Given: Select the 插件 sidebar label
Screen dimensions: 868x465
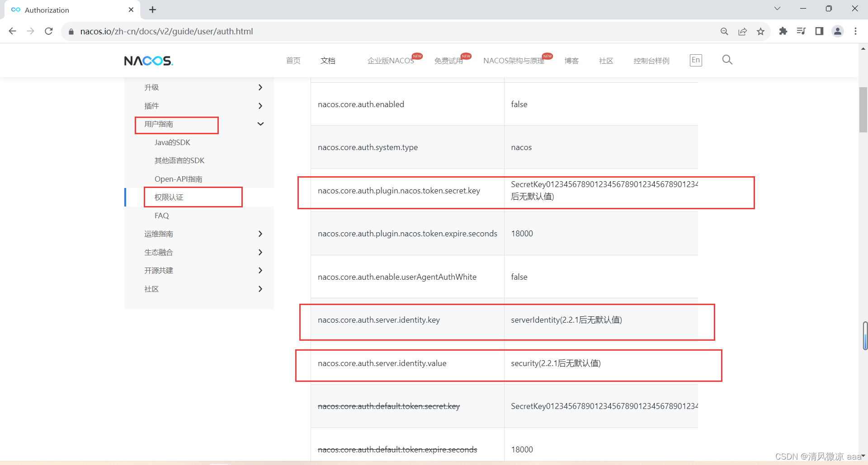Looking at the screenshot, I should pyautogui.click(x=151, y=106).
